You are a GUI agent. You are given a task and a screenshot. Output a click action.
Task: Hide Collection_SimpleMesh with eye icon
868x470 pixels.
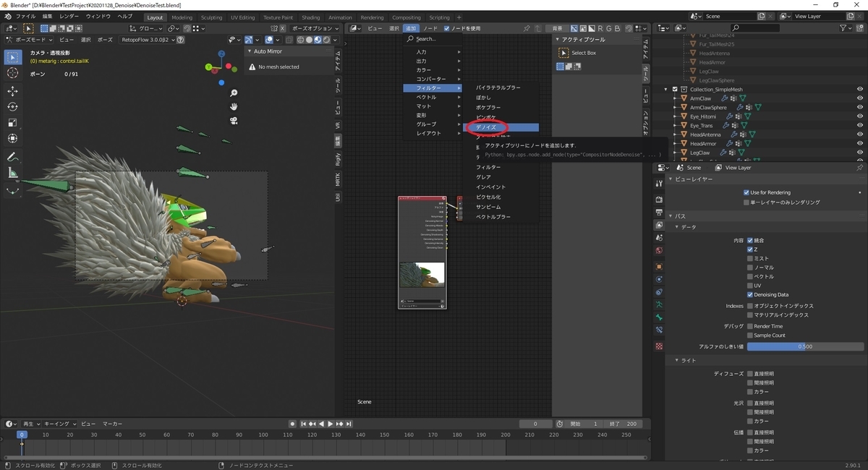(860, 89)
